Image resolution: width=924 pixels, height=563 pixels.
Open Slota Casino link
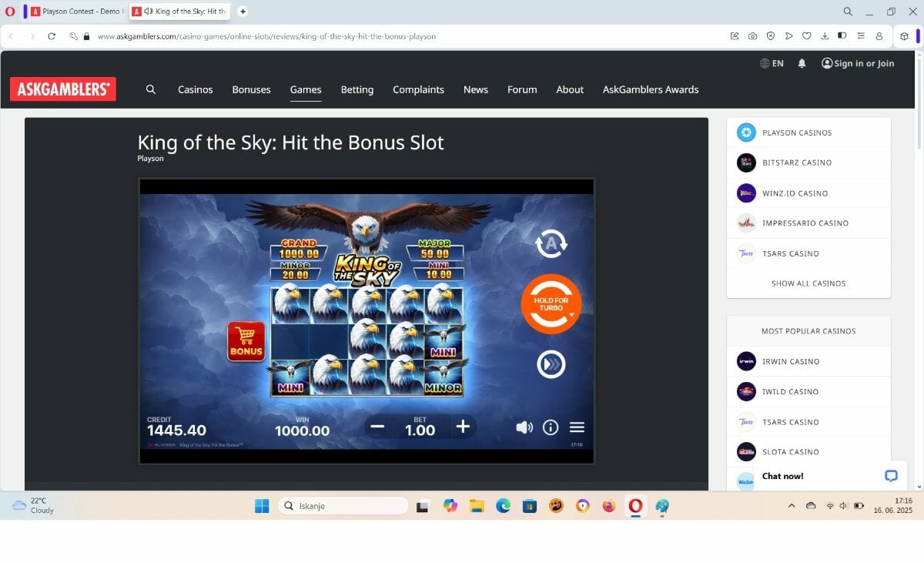click(x=808, y=452)
